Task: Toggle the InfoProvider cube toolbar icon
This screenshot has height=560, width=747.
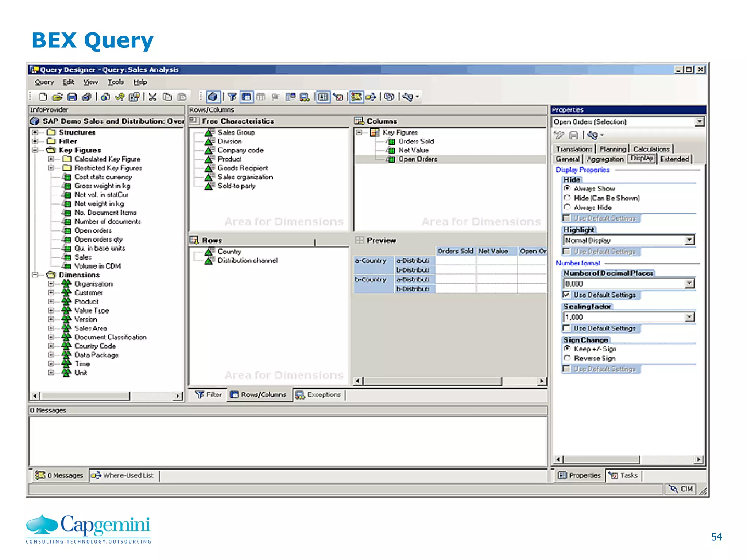Action: pyautogui.click(x=213, y=97)
